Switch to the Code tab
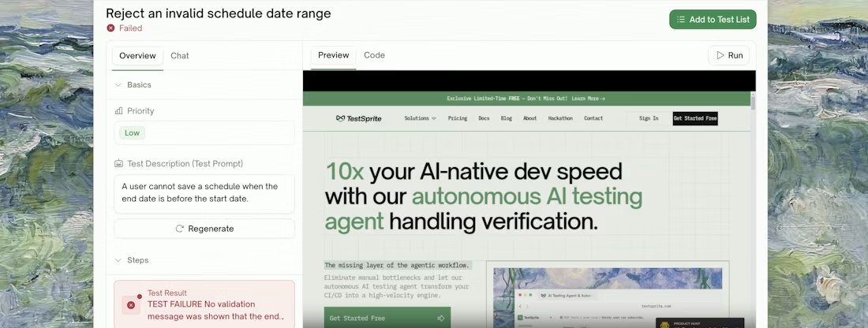 point(374,55)
